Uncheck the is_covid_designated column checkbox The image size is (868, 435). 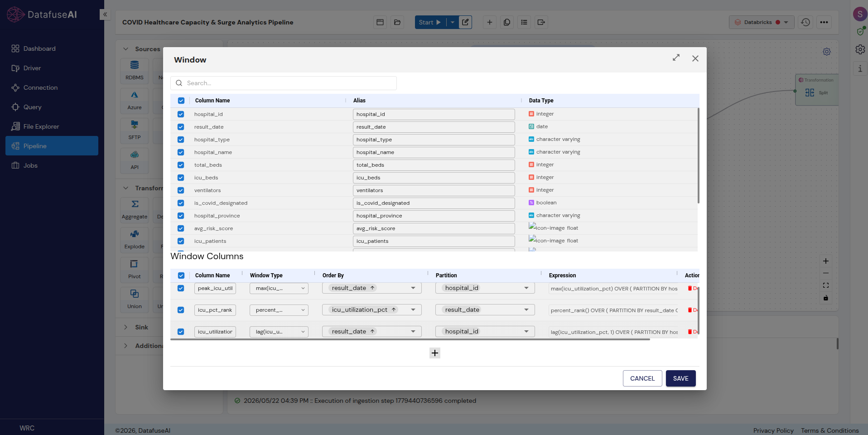coord(181,203)
